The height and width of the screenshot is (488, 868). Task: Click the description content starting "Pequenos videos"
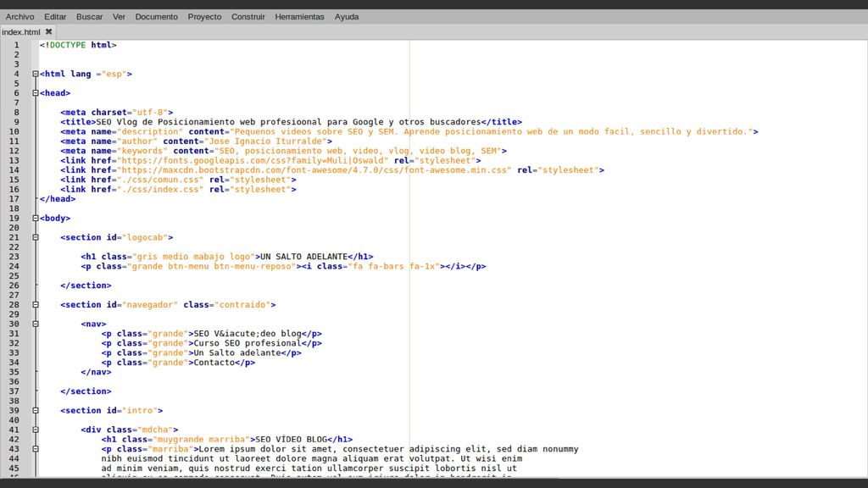point(492,131)
